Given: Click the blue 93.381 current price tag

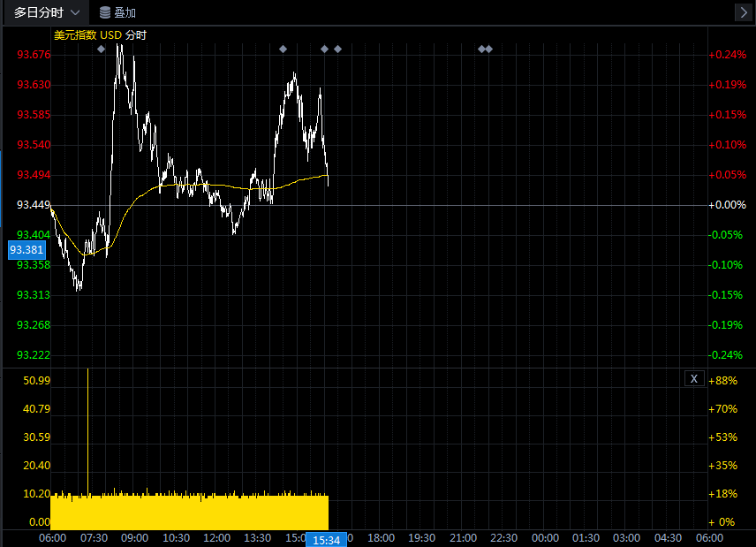Looking at the screenshot, I should pyautogui.click(x=26, y=250).
